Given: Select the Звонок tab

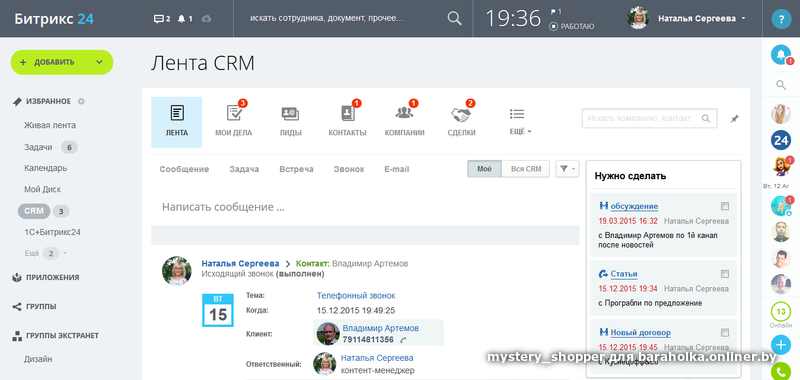Looking at the screenshot, I should coord(349,169).
